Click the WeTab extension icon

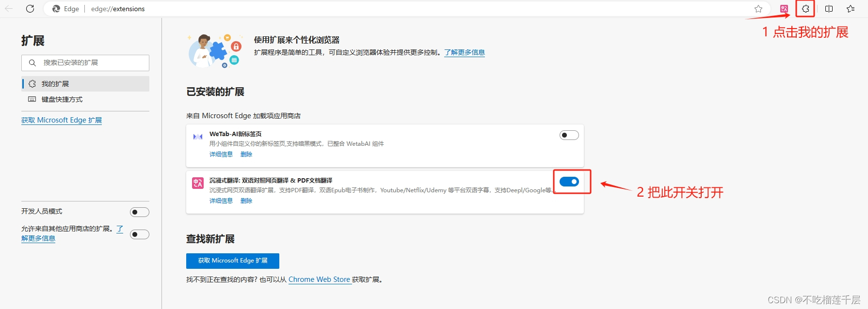point(198,137)
